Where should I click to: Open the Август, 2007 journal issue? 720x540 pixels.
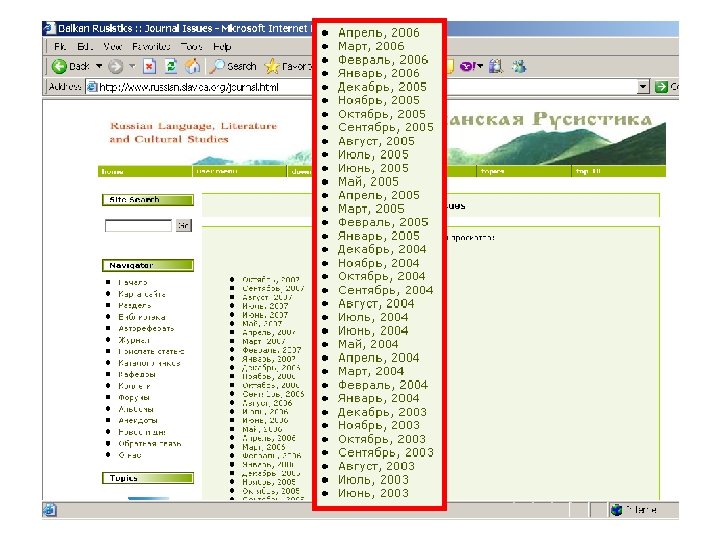tap(267, 297)
